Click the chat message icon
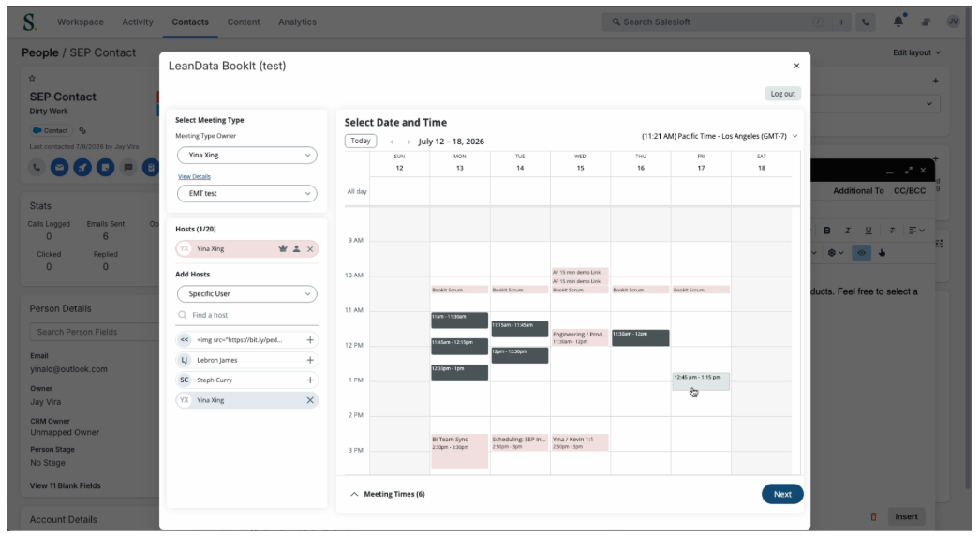Image resolution: width=980 pixels, height=537 pixels. (x=128, y=167)
